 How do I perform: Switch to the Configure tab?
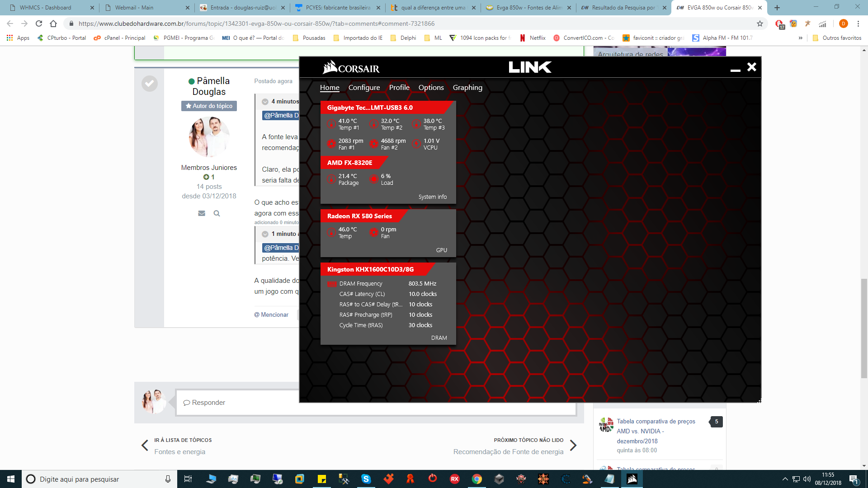coord(364,88)
